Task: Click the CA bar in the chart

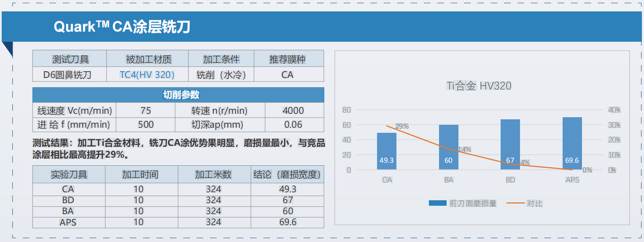Action: 387,151
